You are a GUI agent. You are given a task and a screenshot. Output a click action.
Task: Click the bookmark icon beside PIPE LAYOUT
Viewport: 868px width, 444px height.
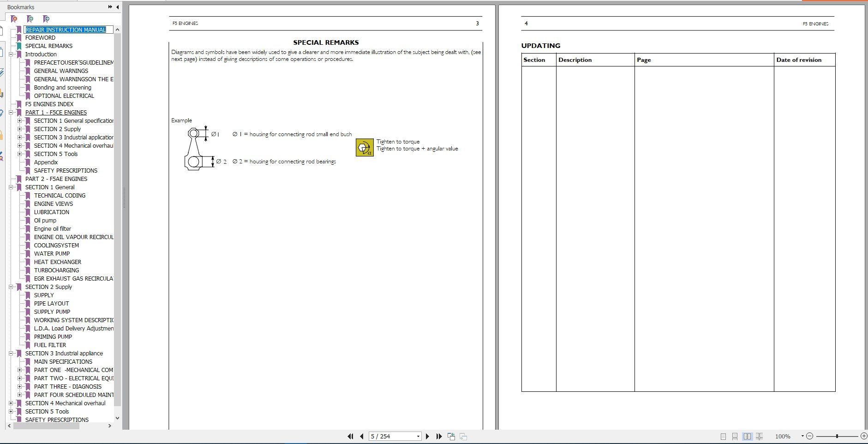(28, 304)
